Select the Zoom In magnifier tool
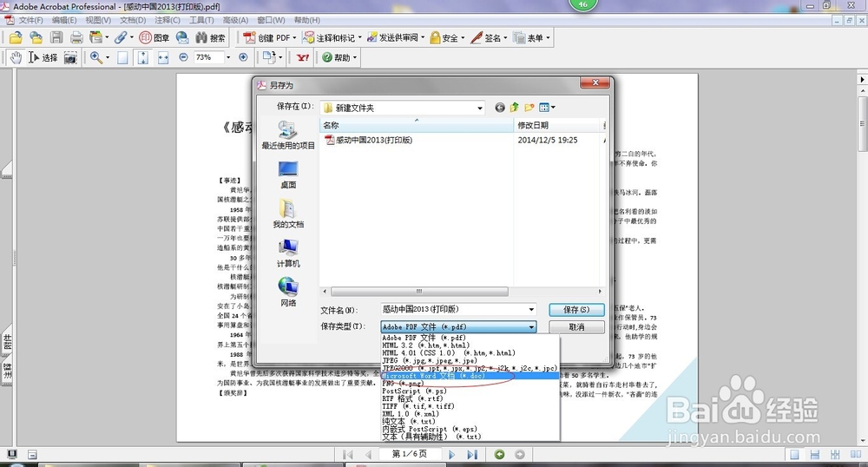Viewport: 868px width, 467px height. coord(96,57)
